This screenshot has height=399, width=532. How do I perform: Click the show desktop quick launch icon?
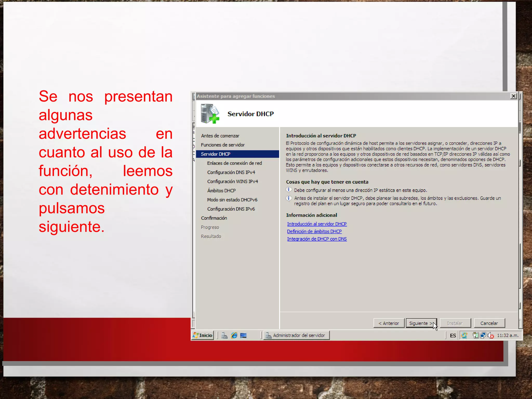pyautogui.click(x=243, y=335)
